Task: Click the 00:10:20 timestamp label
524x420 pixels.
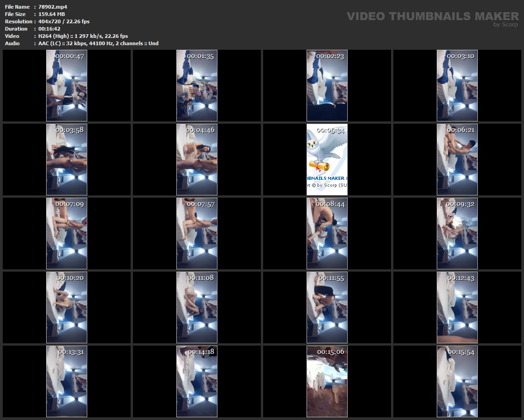Action: tap(70, 278)
